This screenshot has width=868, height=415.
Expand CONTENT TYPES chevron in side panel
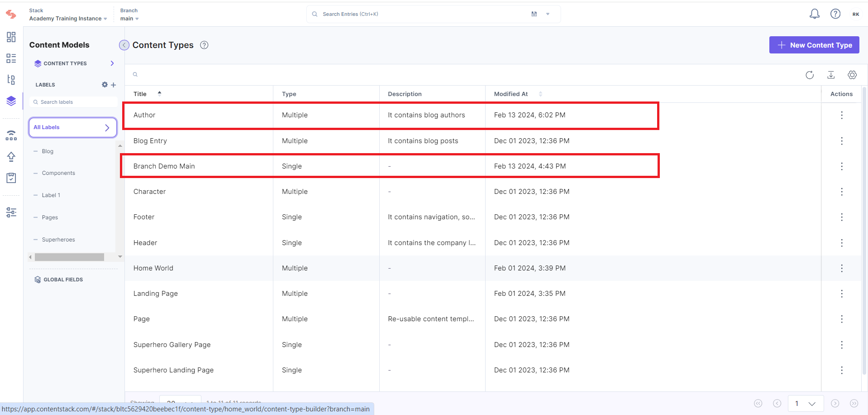112,63
